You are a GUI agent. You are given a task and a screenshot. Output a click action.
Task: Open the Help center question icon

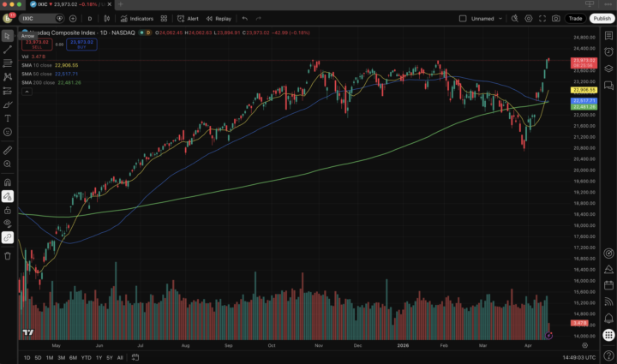point(608,355)
